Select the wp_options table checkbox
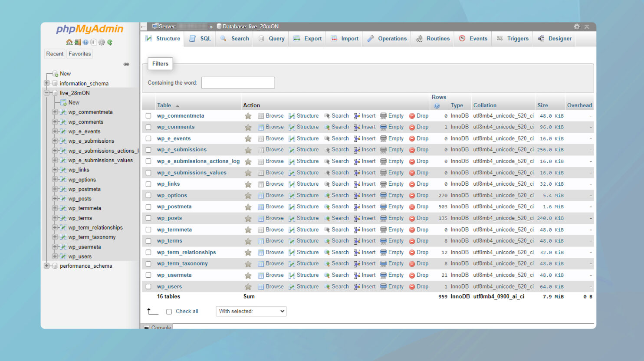The height and width of the screenshot is (361, 644). [x=148, y=195]
